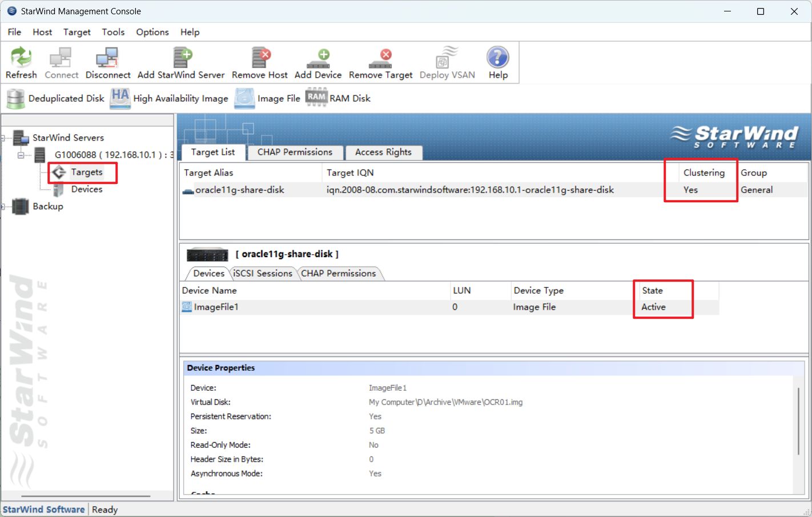This screenshot has height=517, width=812.
Task: Select the RAM Disk device icon
Action: coord(316,97)
